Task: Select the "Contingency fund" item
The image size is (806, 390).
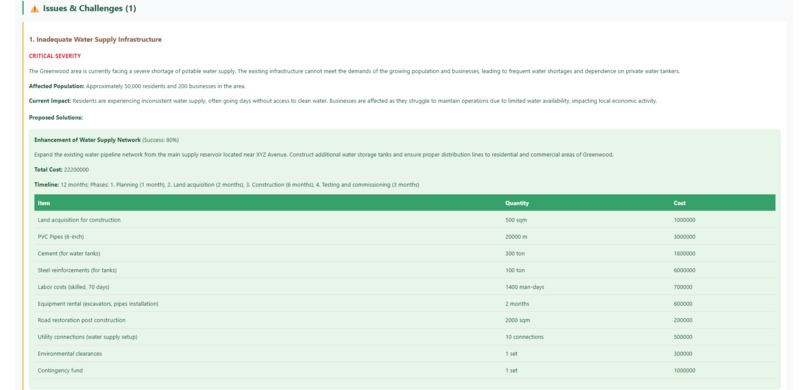Action: coord(60,370)
